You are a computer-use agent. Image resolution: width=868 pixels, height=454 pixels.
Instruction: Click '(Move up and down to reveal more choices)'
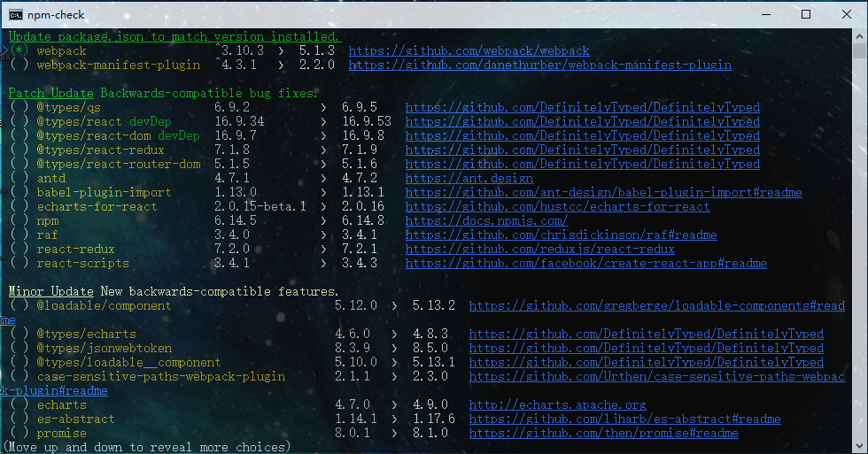click(x=147, y=447)
